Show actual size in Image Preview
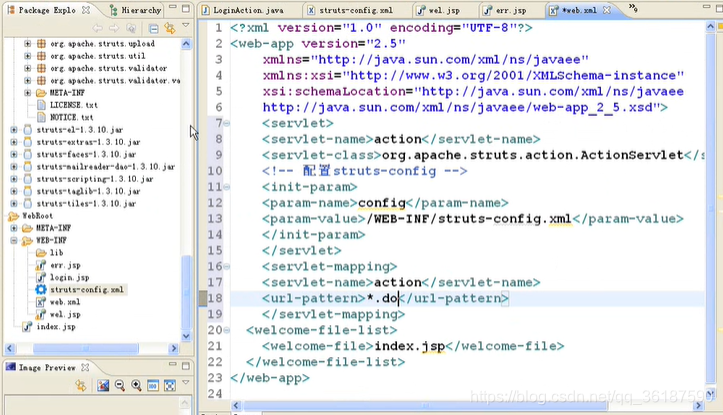The width and height of the screenshot is (723, 415). point(153,385)
